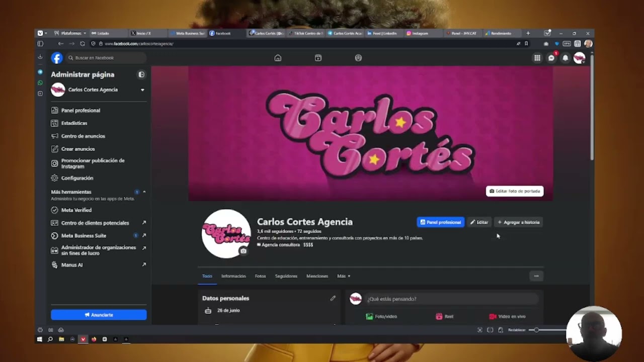Switch to the Instagram browser tab

pos(423,33)
